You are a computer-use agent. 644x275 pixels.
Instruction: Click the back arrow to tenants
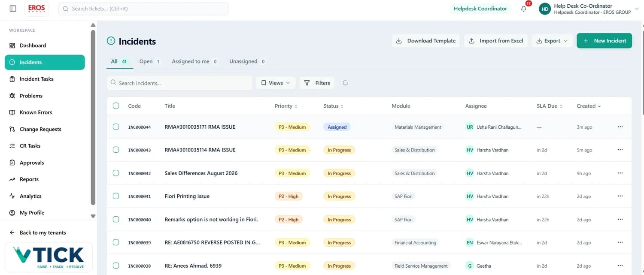(x=12, y=233)
